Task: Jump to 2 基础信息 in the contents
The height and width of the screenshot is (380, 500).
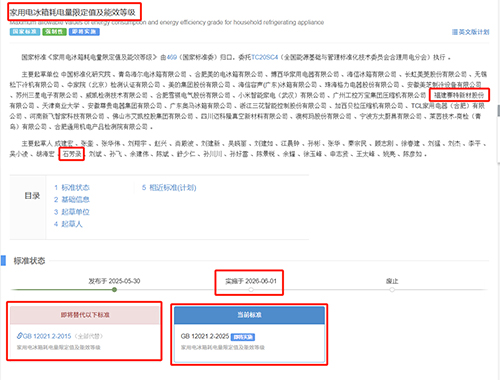Action: click(72, 200)
